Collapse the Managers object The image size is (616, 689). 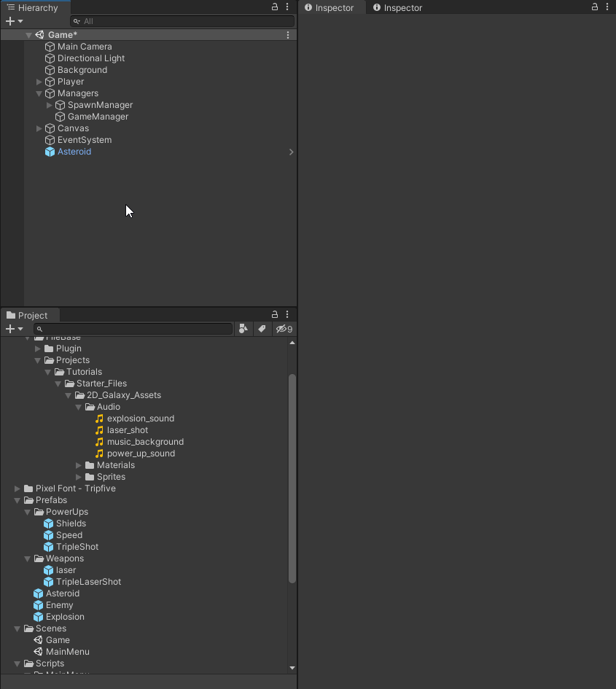(x=39, y=93)
